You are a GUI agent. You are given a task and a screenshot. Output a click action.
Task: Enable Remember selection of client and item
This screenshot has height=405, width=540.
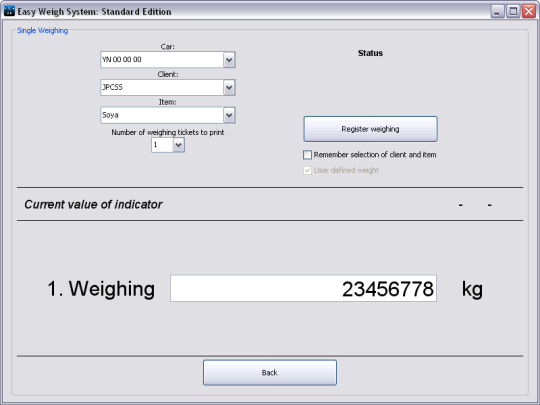point(307,155)
